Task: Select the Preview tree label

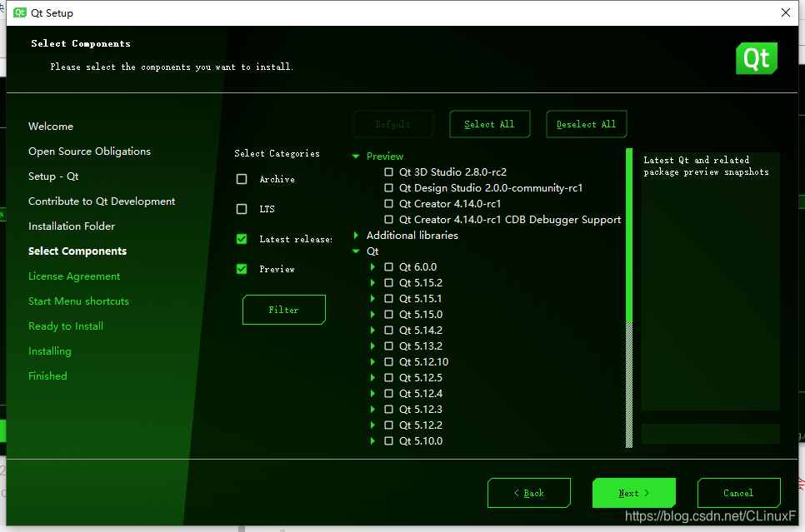Action: pos(384,157)
